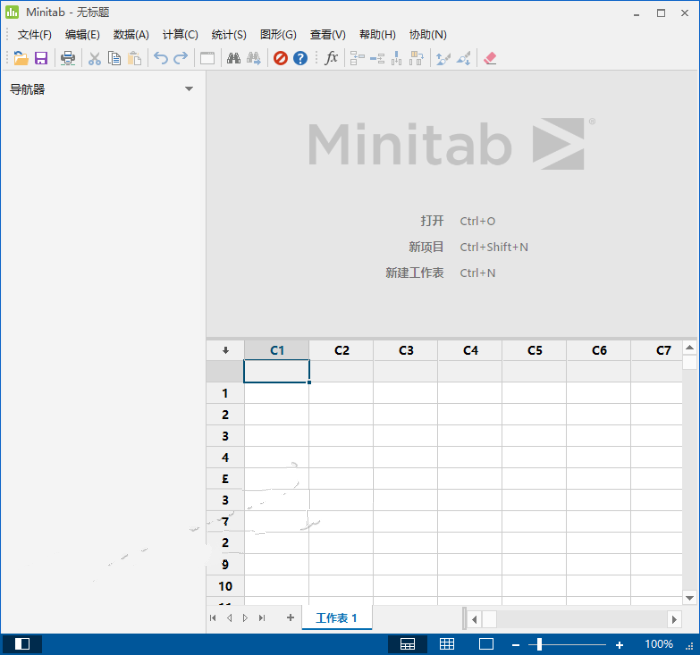Image resolution: width=700 pixels, height=655 pixels.
Task: Select the 工作表 1 tab
Action: tap(337, 618)
